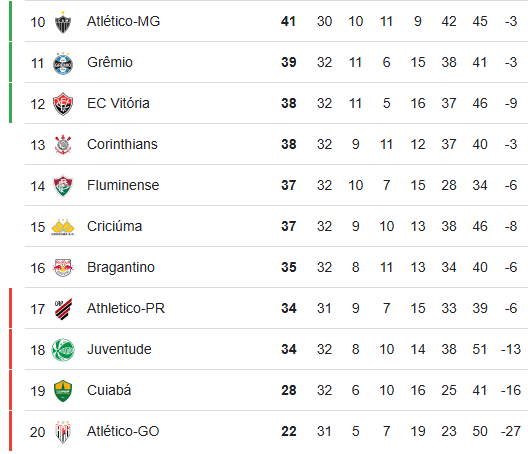Click Bragantino's 35 points value

[x=289, y=267]
